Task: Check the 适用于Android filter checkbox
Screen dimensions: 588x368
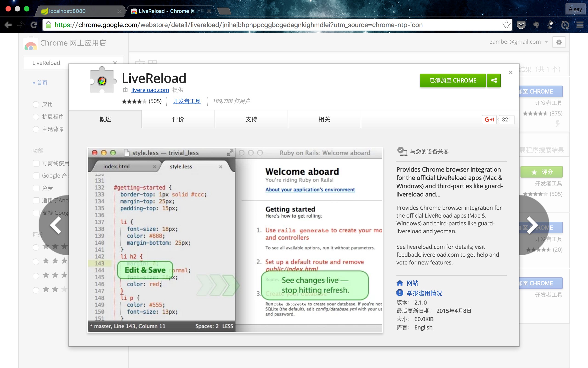Action: (36, 200)
